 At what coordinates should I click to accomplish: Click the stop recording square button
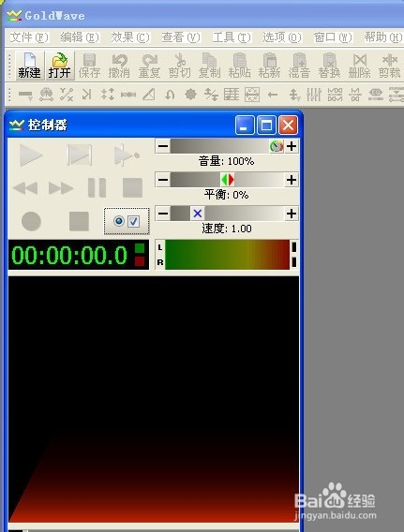coord(79,221)
